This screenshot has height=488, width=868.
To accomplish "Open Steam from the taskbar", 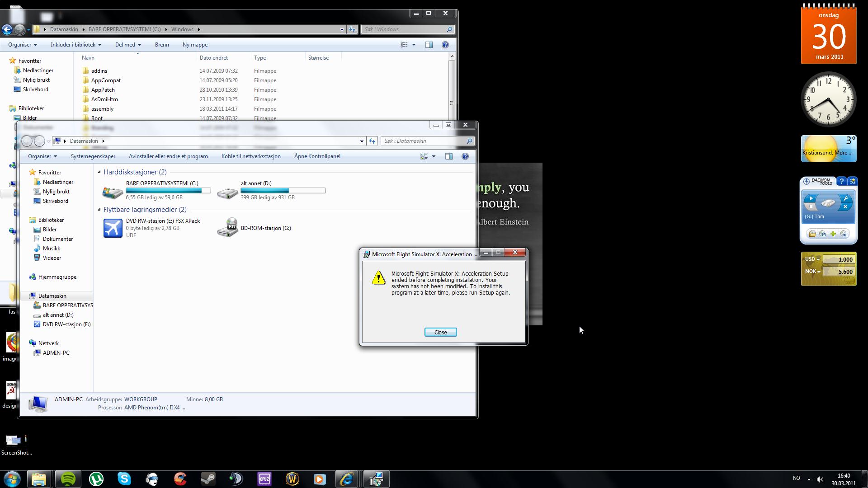I will click(x=208, y=479).
